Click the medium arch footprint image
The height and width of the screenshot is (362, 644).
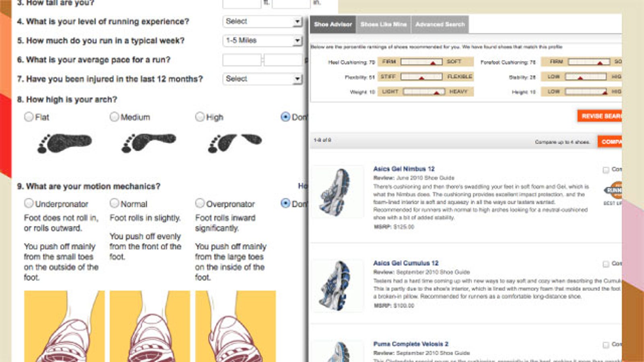[149, 143]
